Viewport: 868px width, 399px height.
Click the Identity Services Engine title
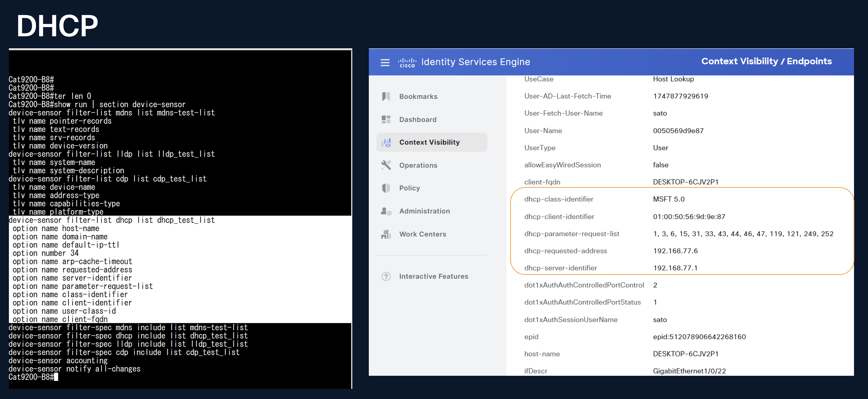475,62
